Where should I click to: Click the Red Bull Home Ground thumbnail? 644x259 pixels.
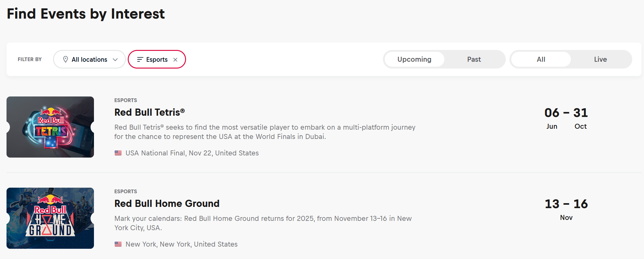(50, 218)
